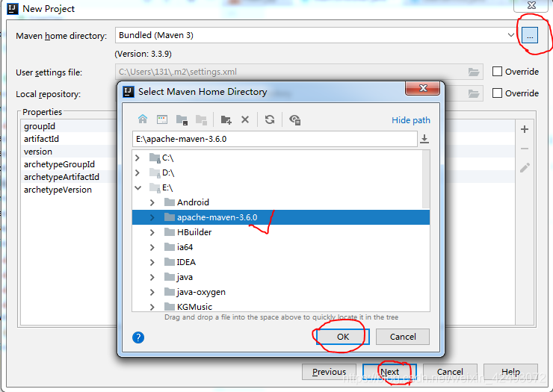Click the user settings file field
The image size is (553, 392).
pos(299,72)
